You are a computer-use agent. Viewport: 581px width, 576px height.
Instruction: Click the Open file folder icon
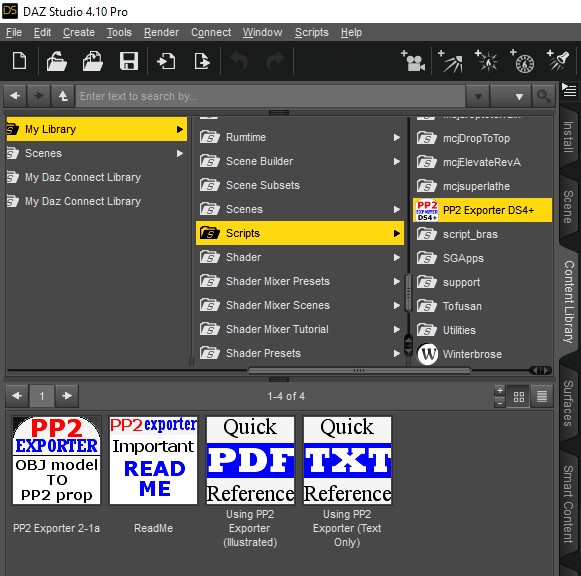56,61
